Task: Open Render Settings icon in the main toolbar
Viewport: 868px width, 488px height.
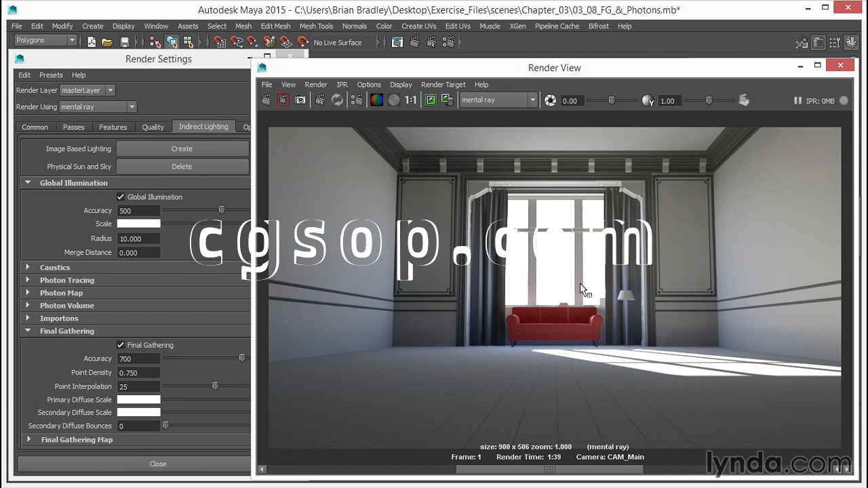Action: pyautogui.click(x=448, y=42)
